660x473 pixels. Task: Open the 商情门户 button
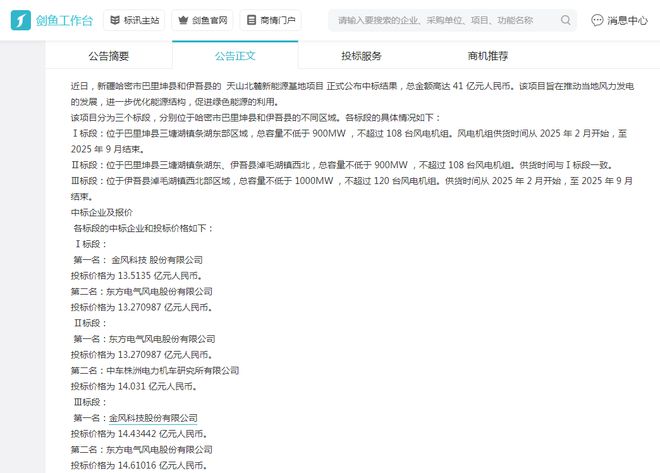click(x=271, y=20)
